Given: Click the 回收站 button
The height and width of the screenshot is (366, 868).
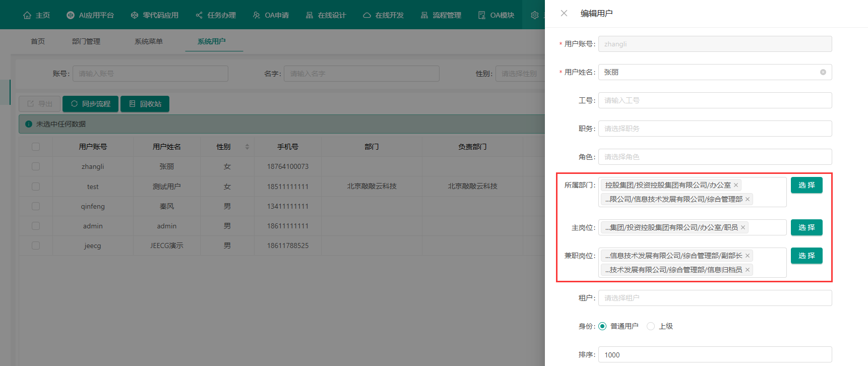Looking at the screenshot, I should tap(145, 104).
